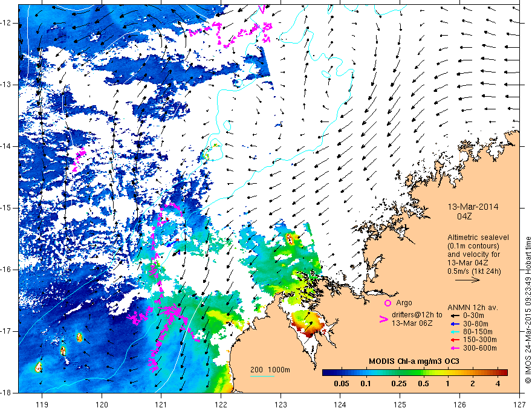The height and width of the screenshot is (411, 532).
Task: Click the 13-Mar 06Z legend text
Action: coord(412,323)
